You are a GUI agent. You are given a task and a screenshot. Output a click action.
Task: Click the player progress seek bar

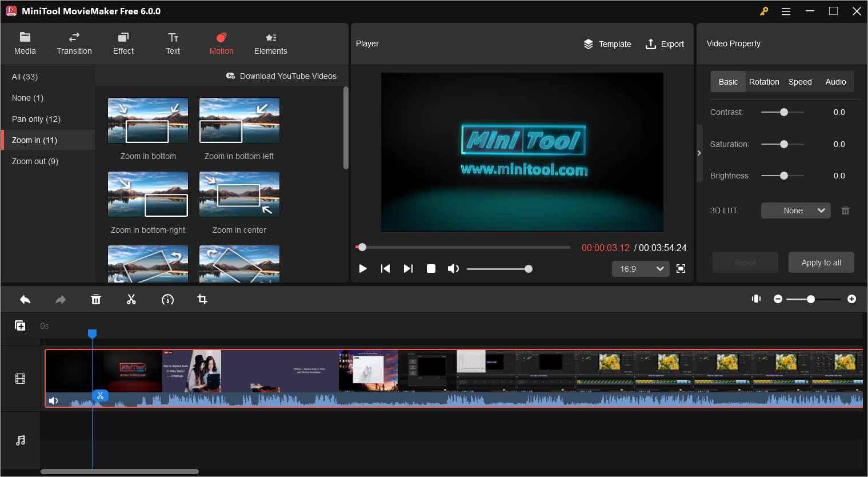[463, 248]
